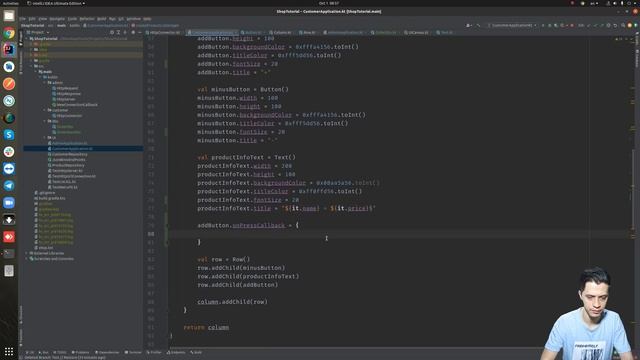Expand Scratches and Consoles node
Viewport: 640px width, 360px height.
tap(27, 258)
